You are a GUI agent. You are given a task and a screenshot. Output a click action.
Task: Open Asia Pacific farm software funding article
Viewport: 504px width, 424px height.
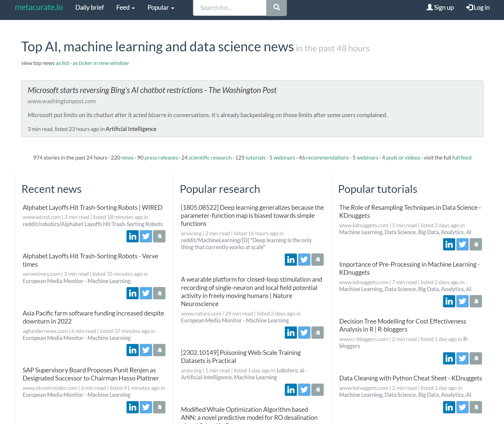(x=93, y=317)
